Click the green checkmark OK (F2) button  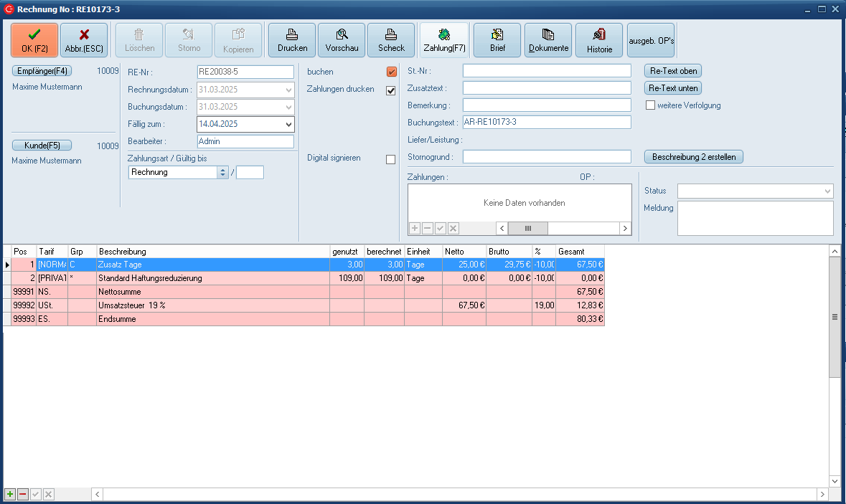(x=34, y=40)
